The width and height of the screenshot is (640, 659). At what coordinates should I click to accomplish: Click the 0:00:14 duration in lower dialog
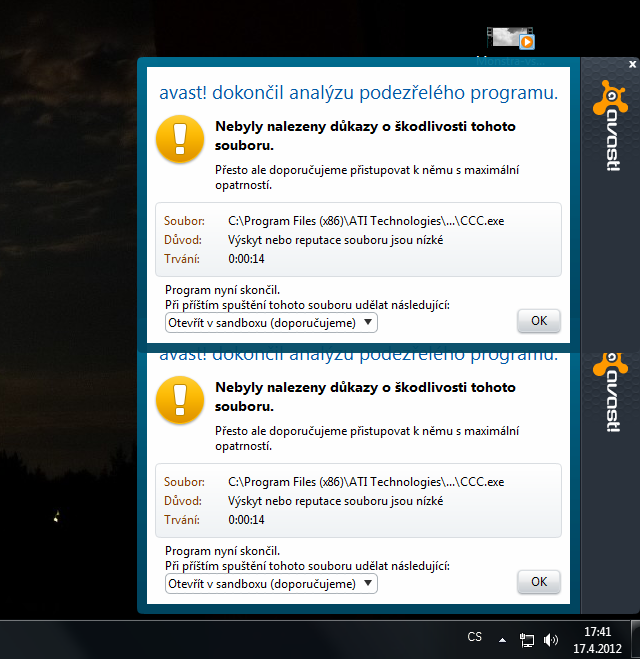click(246, 520)
